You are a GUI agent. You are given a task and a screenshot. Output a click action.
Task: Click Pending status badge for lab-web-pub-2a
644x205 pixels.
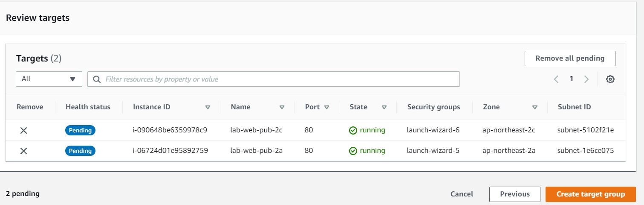coord(80,151)
